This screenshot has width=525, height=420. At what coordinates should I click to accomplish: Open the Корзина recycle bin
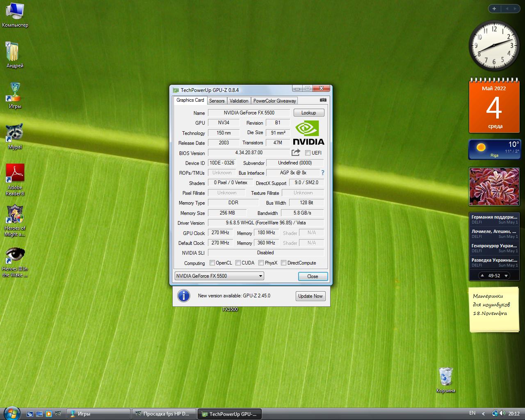click(445, 377)
